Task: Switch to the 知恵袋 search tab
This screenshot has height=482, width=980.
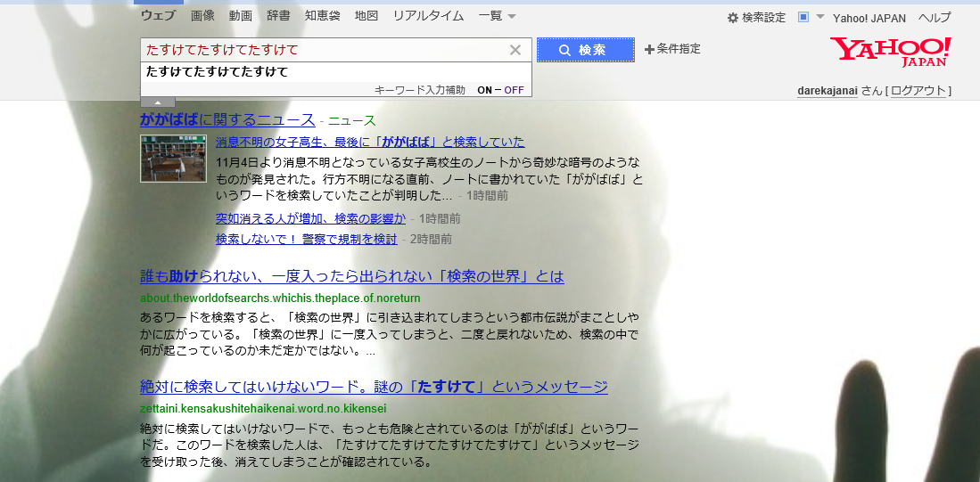Action: click(x=322, y=16)
